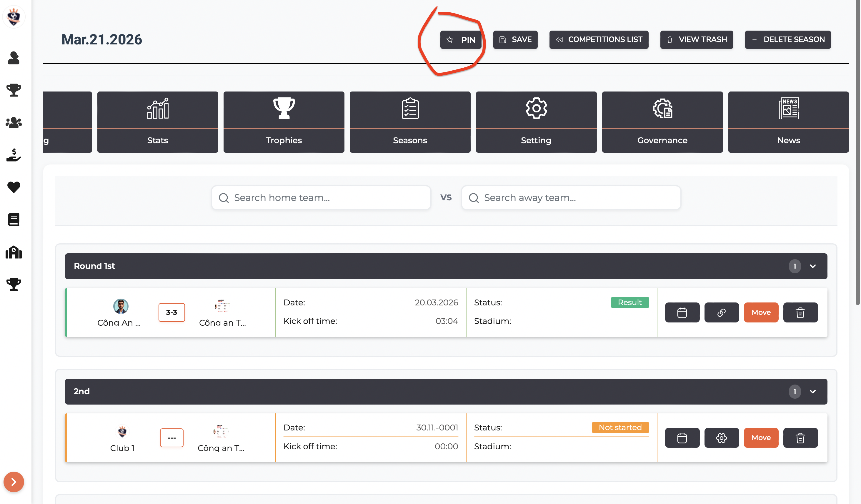Click calendar icon for Round 1st match
Screen dimensions: 861x504
pyautogui.click(x=682, y=312)
